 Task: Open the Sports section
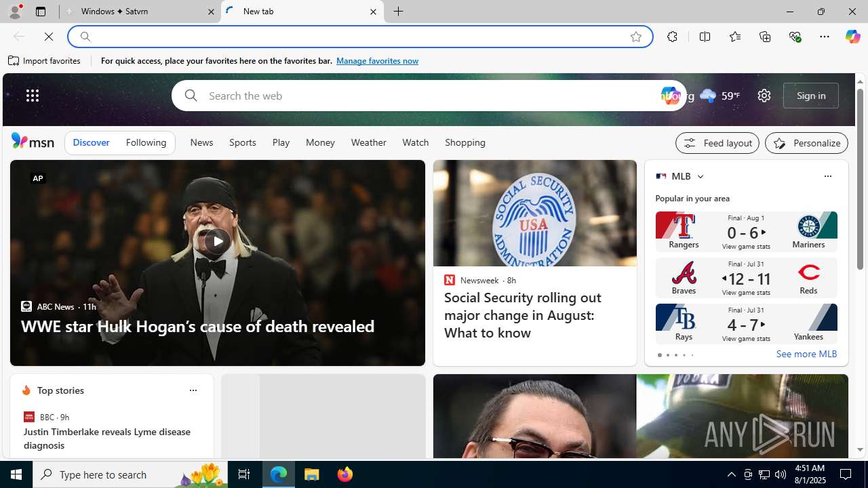(x=242, y=142)
